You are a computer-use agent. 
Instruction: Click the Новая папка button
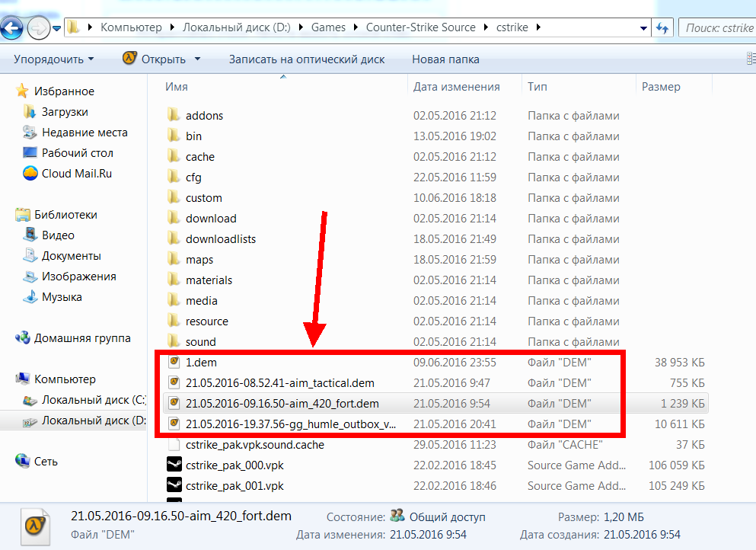click(x=445, y=59)
